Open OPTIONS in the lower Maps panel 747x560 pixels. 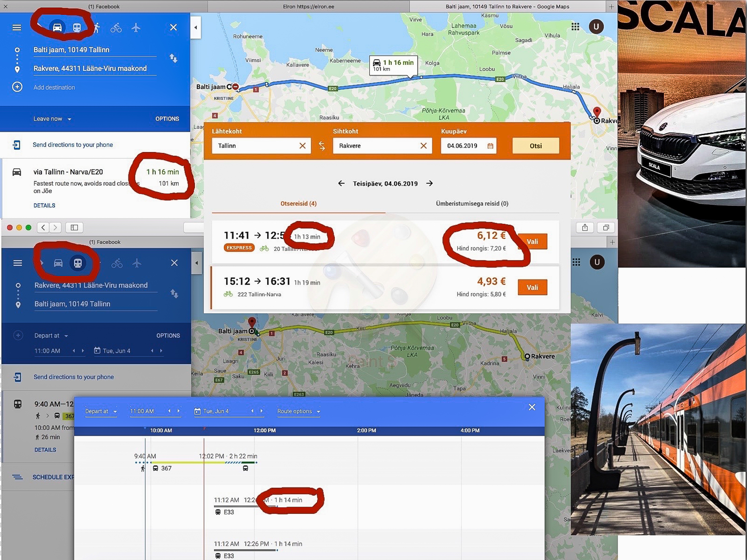coord(168,336)
